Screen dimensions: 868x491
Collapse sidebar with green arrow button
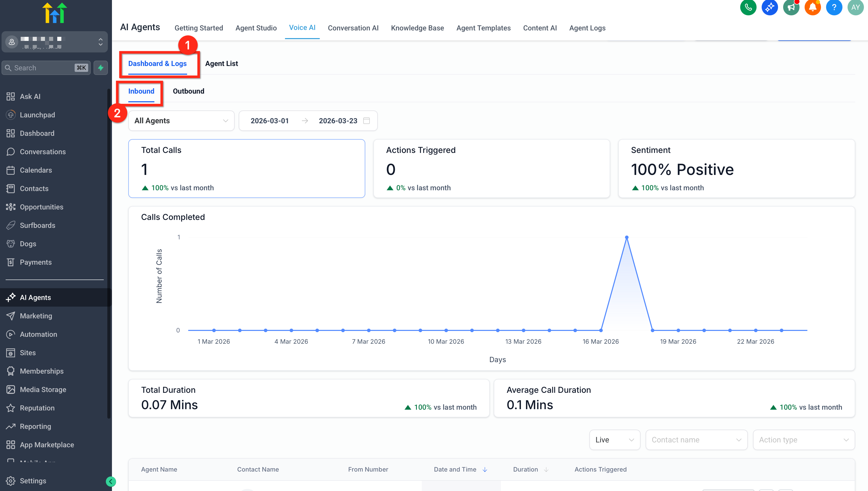[x=110, y=481]
